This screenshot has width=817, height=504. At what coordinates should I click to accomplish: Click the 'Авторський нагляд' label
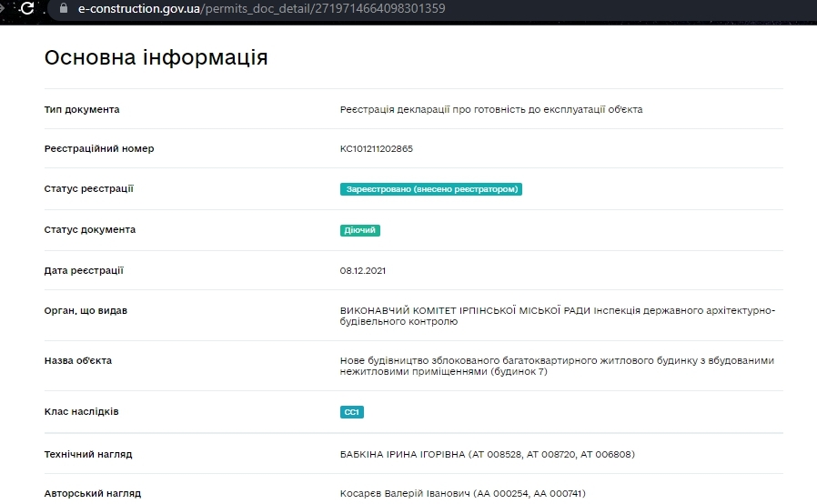click(92, 493)
